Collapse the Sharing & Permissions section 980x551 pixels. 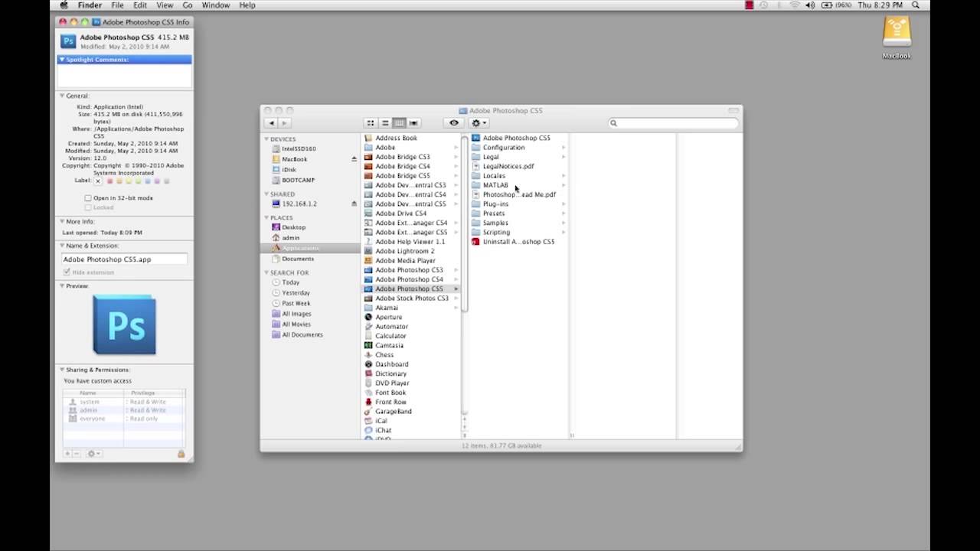tap(62, 370)
